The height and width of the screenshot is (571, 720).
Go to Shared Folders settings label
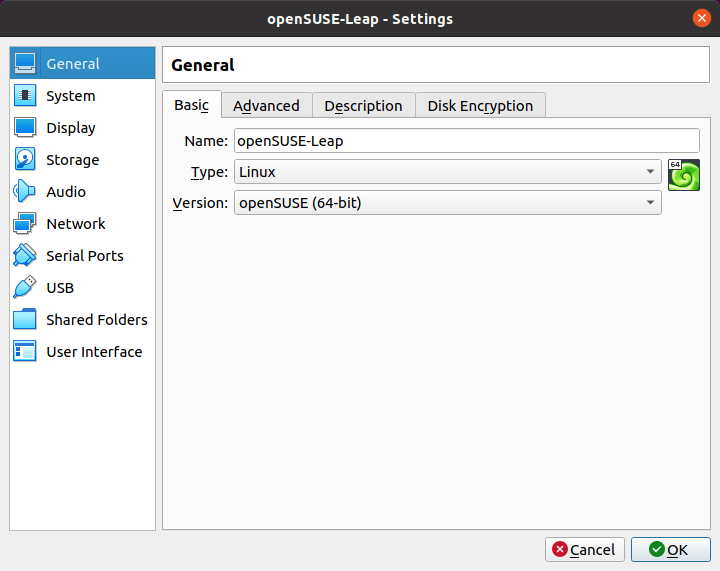97,320
